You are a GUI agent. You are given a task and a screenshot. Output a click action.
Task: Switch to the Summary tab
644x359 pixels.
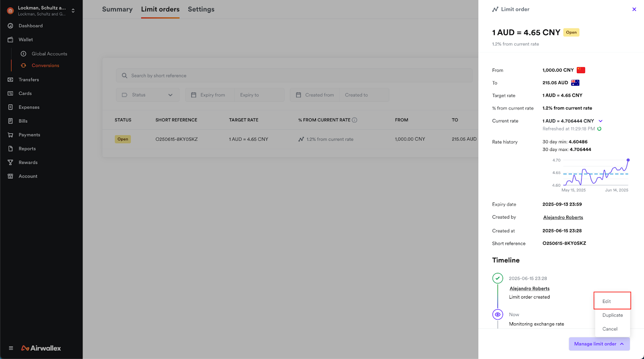pos(117,9)
